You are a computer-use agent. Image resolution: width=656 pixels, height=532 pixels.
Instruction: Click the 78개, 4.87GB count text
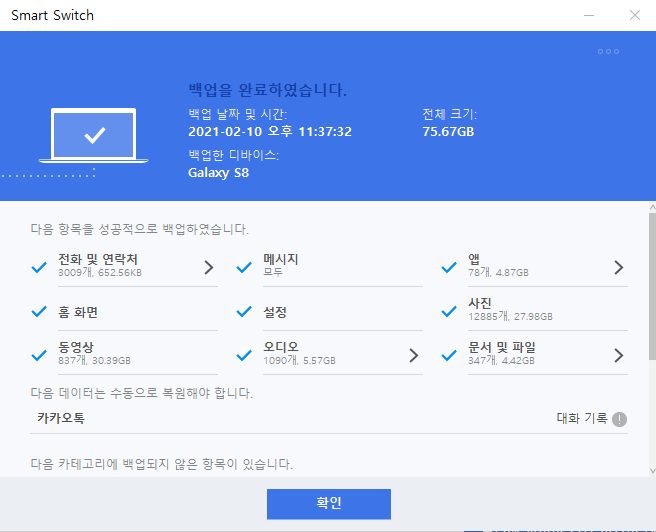498,273
